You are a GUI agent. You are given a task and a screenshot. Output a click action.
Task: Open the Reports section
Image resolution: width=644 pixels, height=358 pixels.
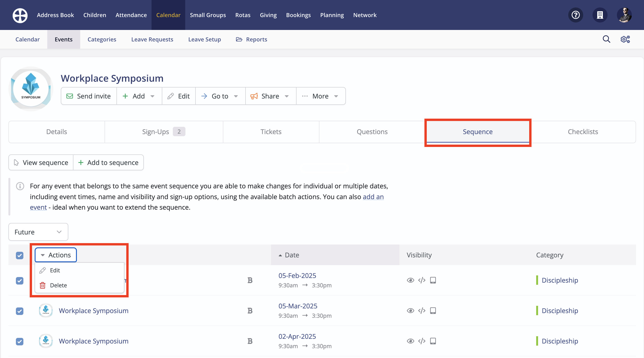(x=252, y=39)
